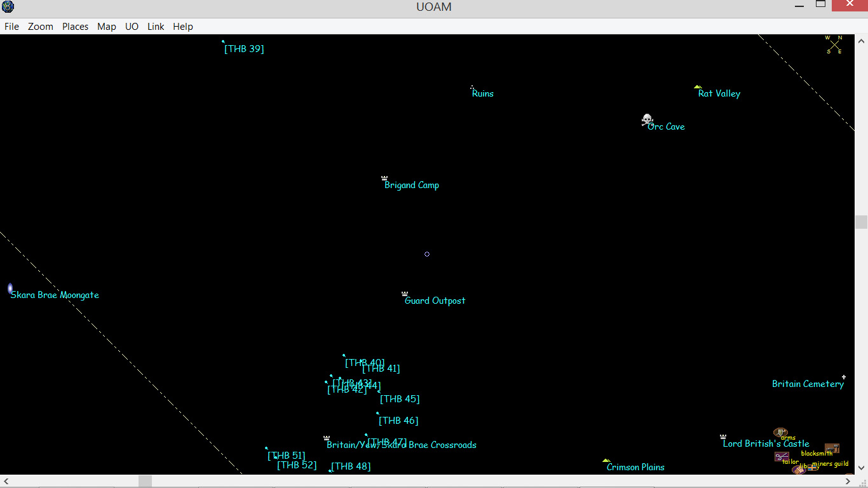This screenshot has width=868, height=488.
Task: Select the Britain Cemetery cross marker
Action: coord(844,377)
